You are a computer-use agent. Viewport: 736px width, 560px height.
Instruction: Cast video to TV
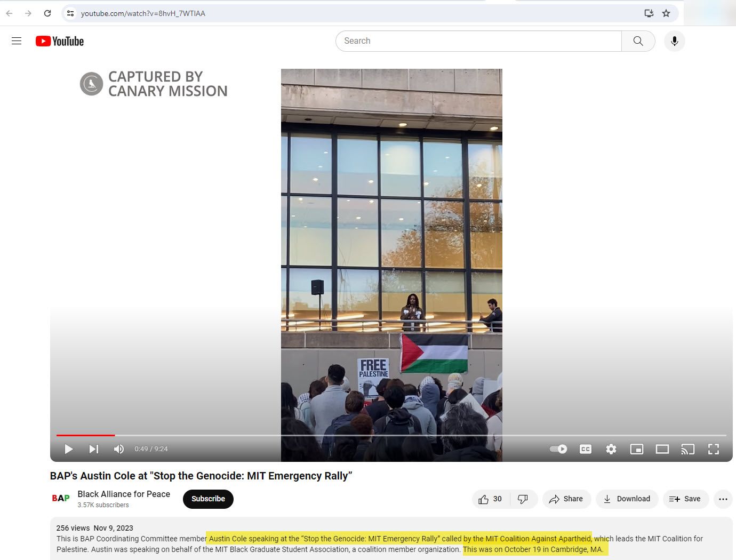point(687,449)
